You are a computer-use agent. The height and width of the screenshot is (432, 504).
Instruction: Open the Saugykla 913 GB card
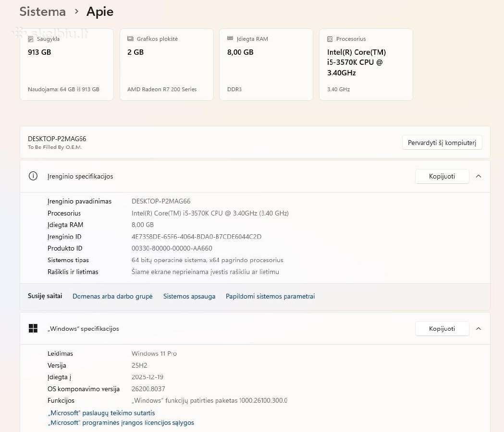66,64
